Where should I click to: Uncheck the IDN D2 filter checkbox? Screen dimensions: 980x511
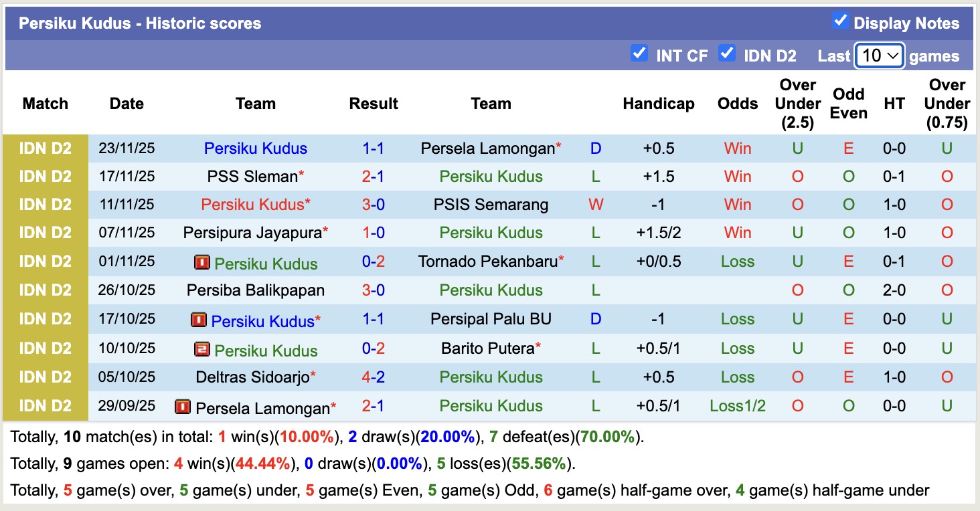(x=726, y=54)
